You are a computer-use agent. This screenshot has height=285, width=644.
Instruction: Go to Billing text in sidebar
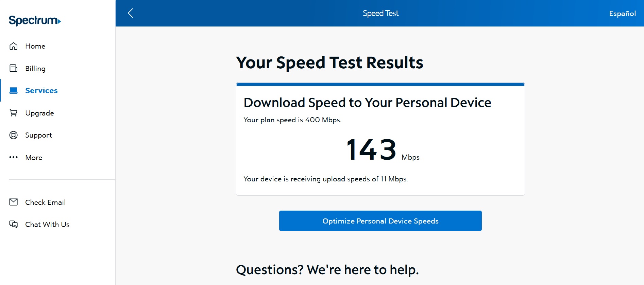coord(35,69)
